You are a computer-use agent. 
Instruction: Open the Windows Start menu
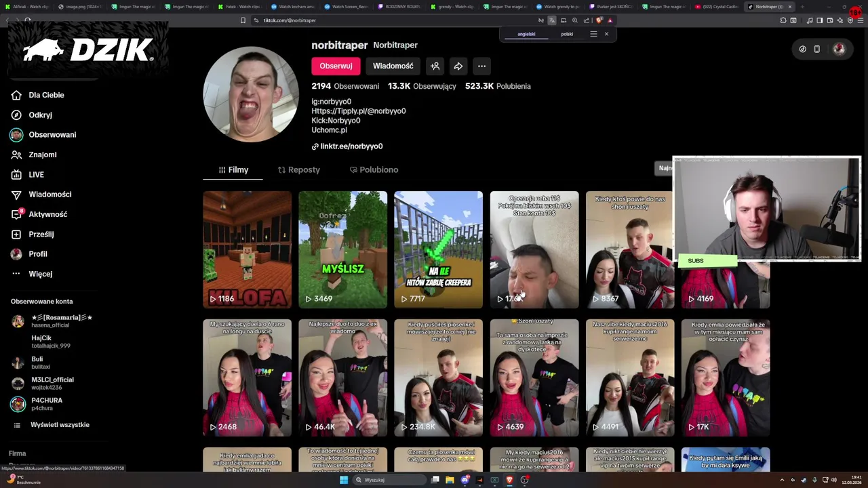344,480
